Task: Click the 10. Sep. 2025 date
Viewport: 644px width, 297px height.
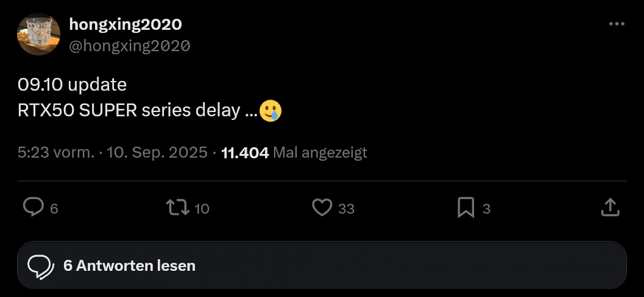Action: pyautogui.click(x=156, y=152)
